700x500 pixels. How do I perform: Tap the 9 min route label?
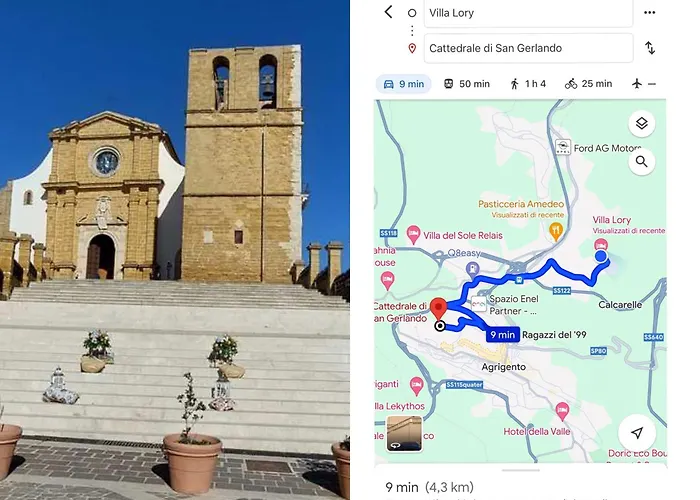[503, 334]
